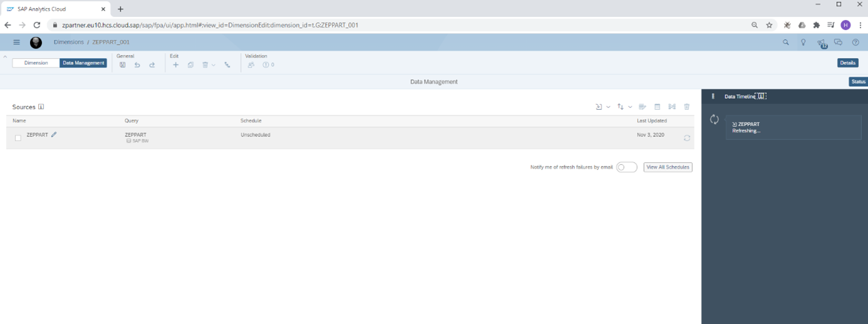Save the dimension using the Save icon
Screen dimensions: 868x324
[x=122, y=65]
